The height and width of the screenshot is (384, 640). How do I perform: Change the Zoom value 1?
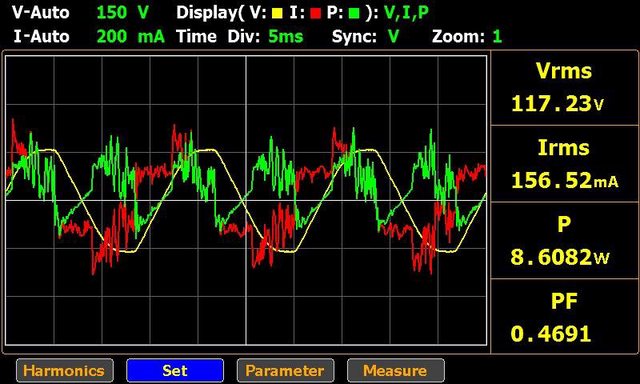click(497, 37)
